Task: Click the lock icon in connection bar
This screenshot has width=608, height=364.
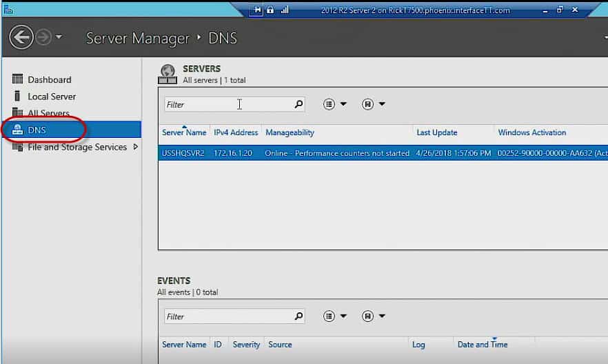Action: [x=270, y=10]
